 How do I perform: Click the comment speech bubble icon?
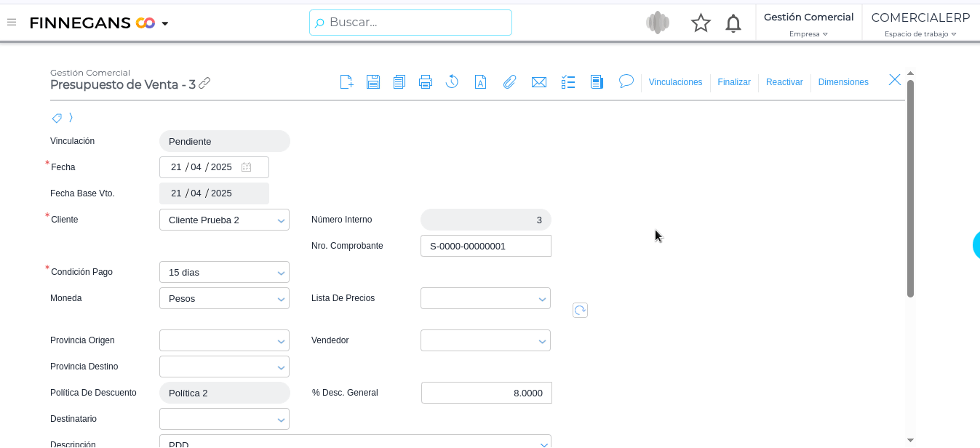[x=626, y=81]
